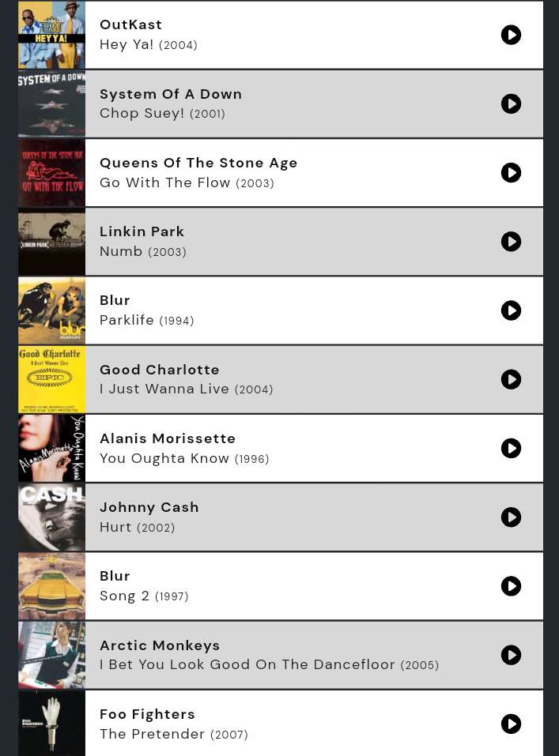The height and width of the screenshot is (756, 559).
Task: Play Alanis Morissette You Oughta Know
Action: tap(511, 449)
